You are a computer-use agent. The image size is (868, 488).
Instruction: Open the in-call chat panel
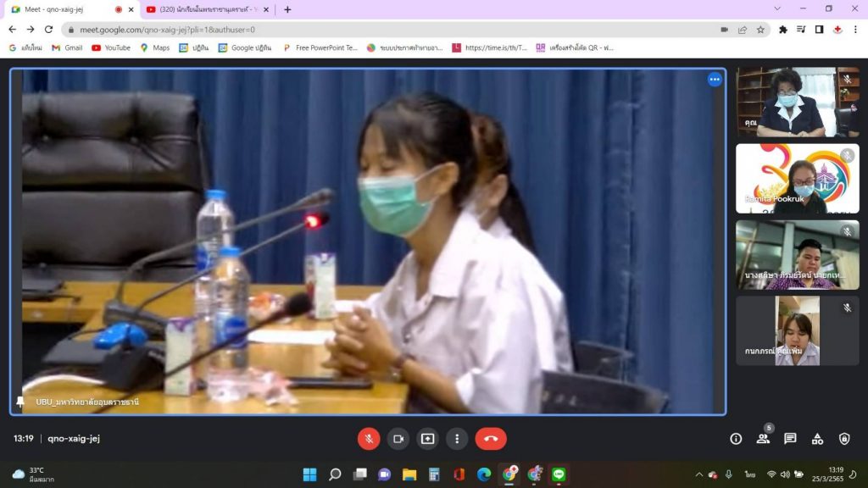point(790,439)
